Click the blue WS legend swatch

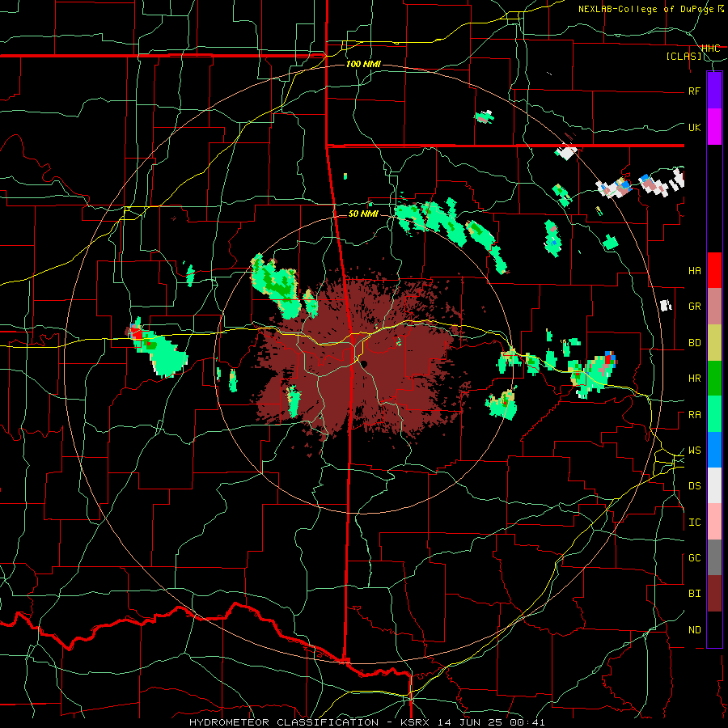click(x=714, y=450)
